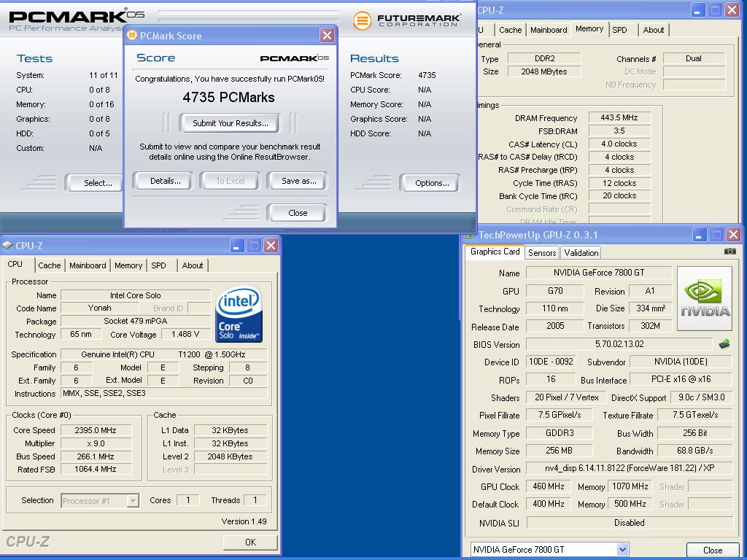The image size is (747, 560).
Task: Click the NVIDIA logo in GPU-Z
Action: click(x=704, y=298)
